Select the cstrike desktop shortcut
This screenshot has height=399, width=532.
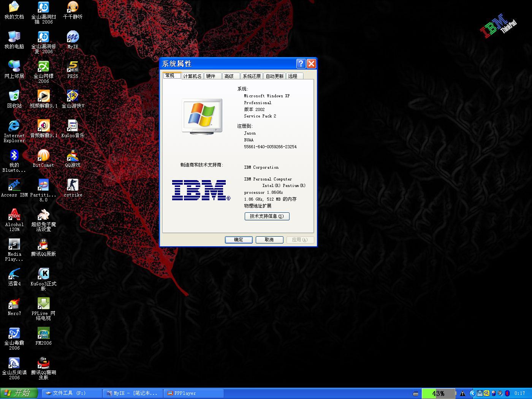tap(73, 185)
